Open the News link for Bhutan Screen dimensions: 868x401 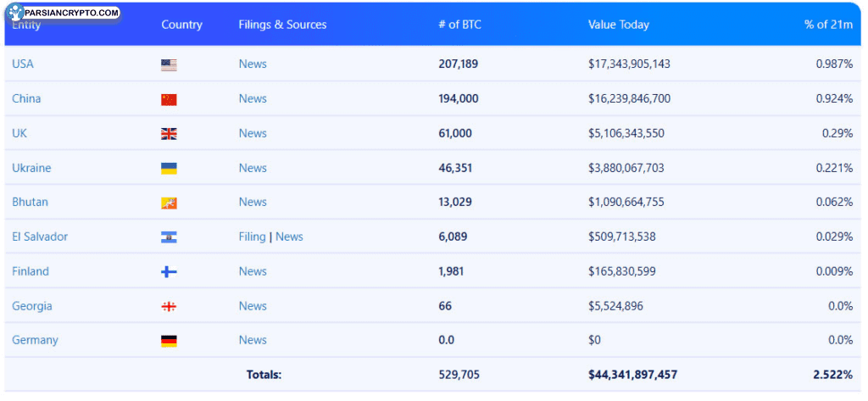253,202
